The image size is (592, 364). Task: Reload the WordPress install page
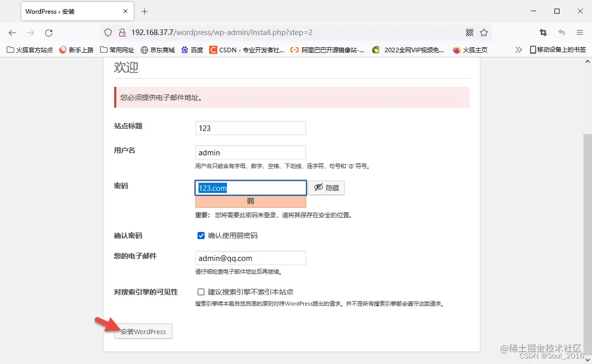pos(49,32)
